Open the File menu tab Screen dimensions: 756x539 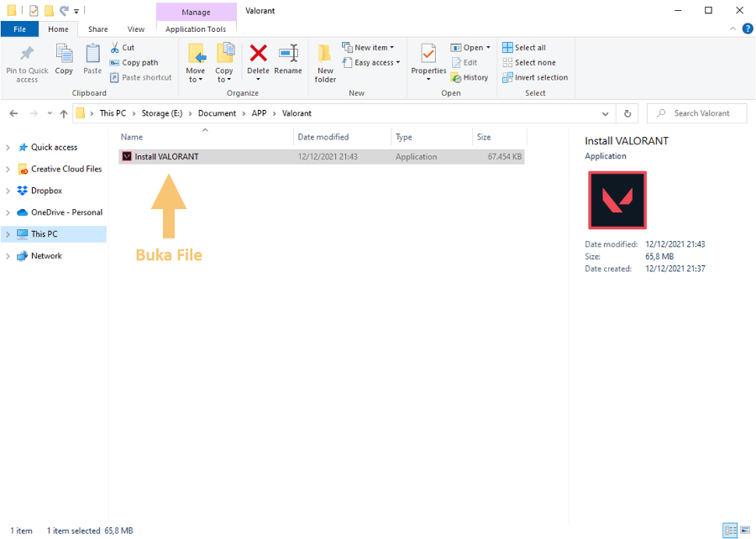(20, 29)
